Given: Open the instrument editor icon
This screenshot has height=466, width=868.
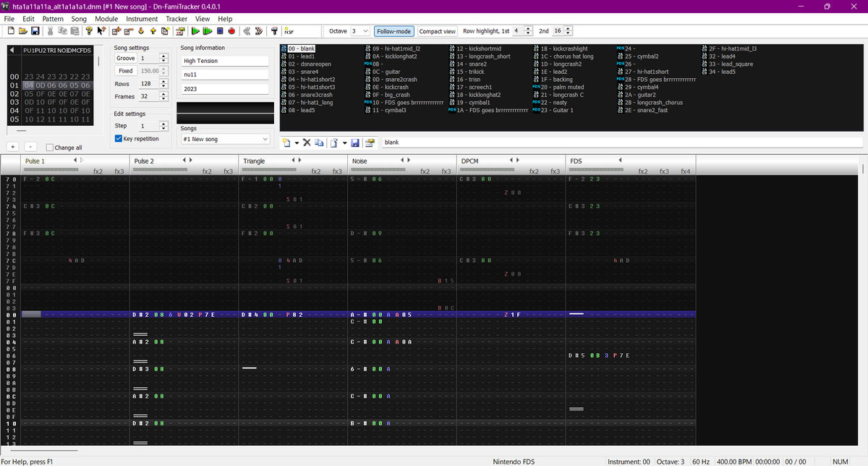Looking at the screenshot, I should (x=369, y=143).
